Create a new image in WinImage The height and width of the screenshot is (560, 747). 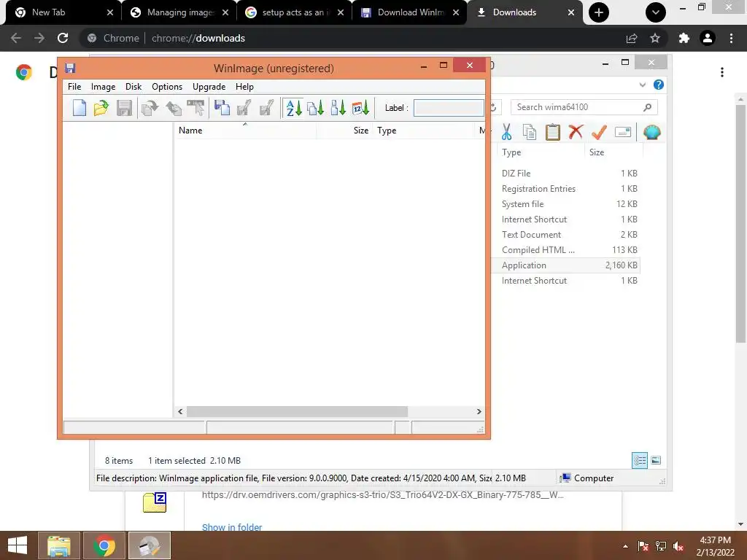click(80, 108)
